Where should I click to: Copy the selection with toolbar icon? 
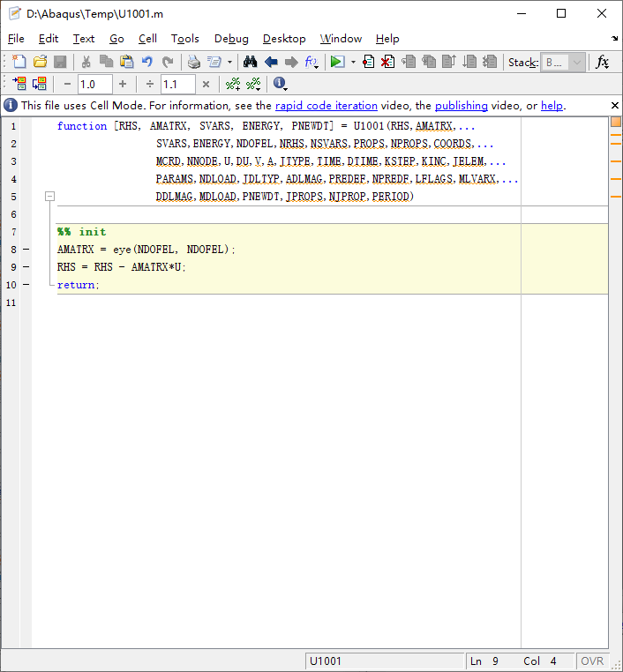click(106, 62)
